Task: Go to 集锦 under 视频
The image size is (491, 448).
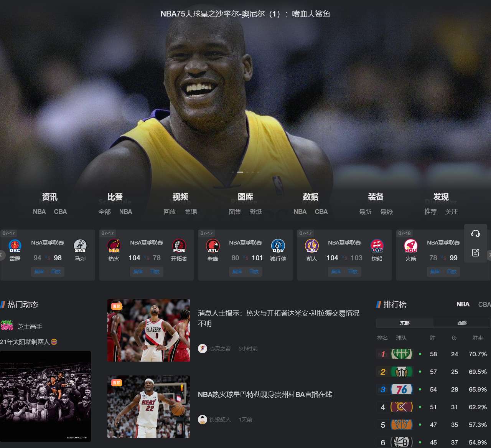Action: (191, 212)
